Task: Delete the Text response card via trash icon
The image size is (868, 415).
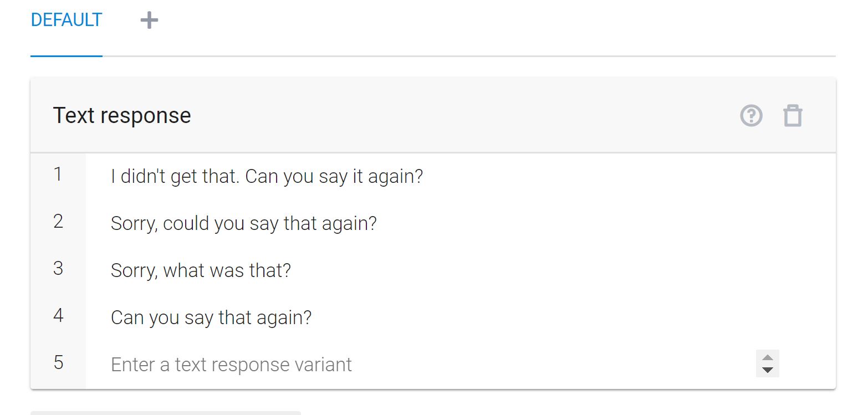Action: (793, 116)
